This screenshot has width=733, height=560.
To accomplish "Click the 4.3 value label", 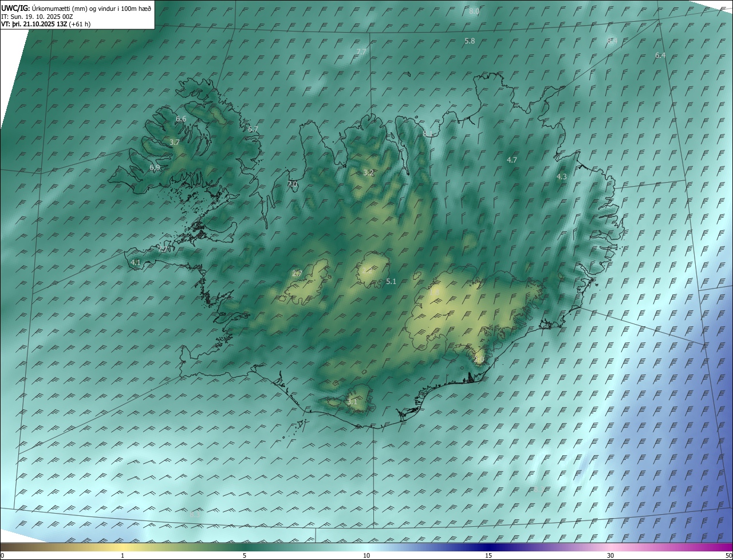I will click(562, 177).
